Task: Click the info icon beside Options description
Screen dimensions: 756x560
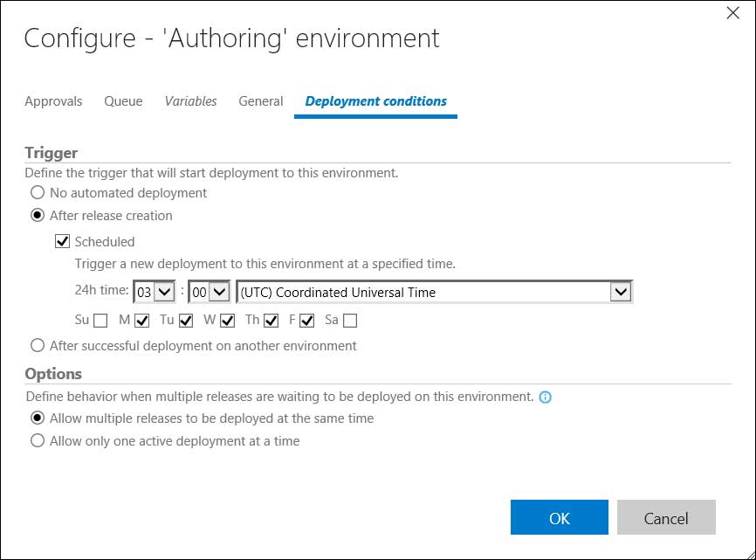Action: click(x=546, y=397)
